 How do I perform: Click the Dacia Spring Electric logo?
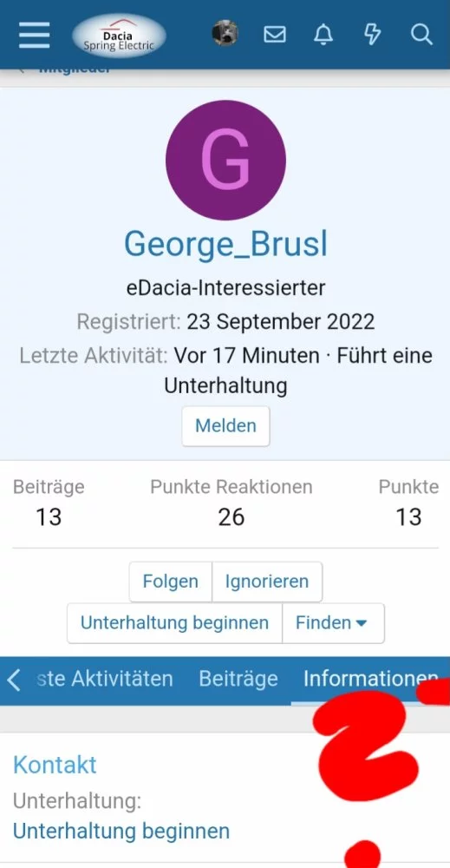tap(119, 36)
